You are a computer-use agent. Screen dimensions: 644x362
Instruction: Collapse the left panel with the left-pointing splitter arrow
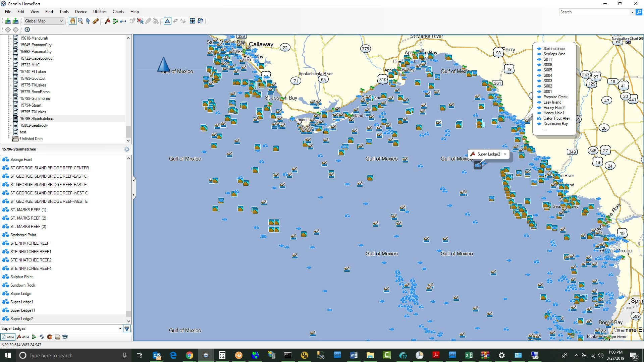[134, 180]
